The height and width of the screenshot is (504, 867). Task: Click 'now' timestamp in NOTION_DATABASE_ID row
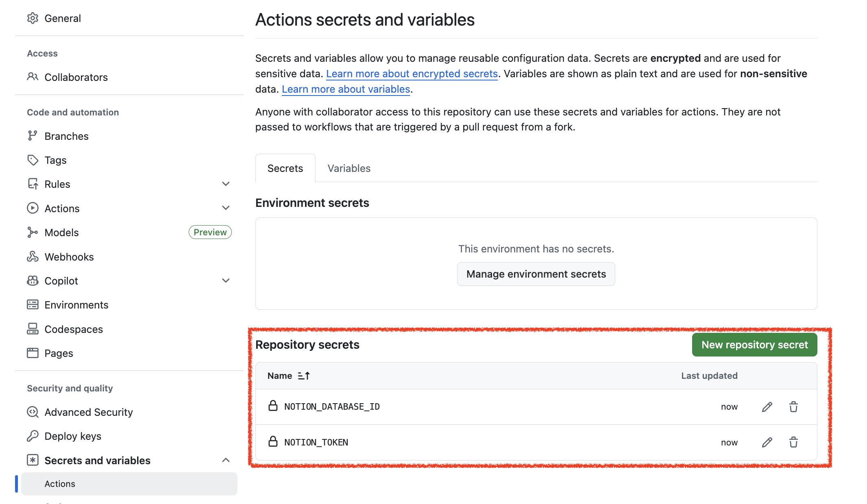[729, 407]
